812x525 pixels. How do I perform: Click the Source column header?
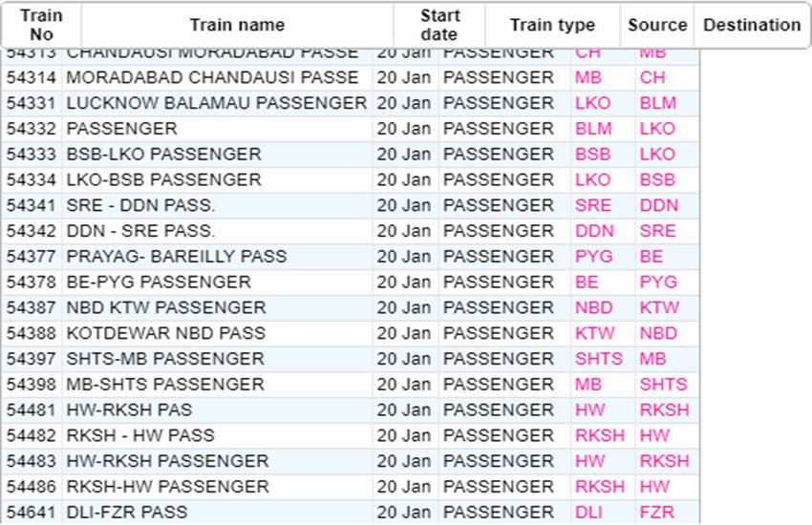(657, 26)
